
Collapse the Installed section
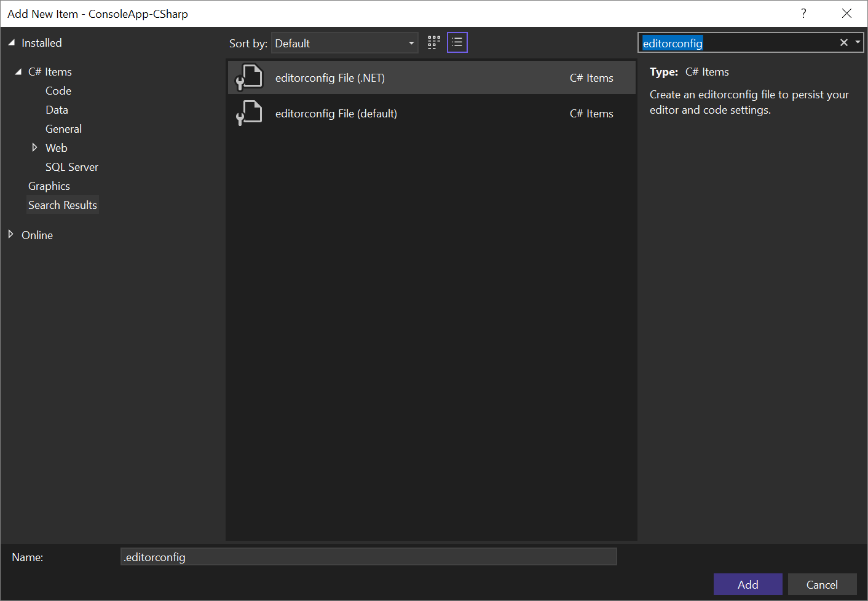tap(11, 42)
